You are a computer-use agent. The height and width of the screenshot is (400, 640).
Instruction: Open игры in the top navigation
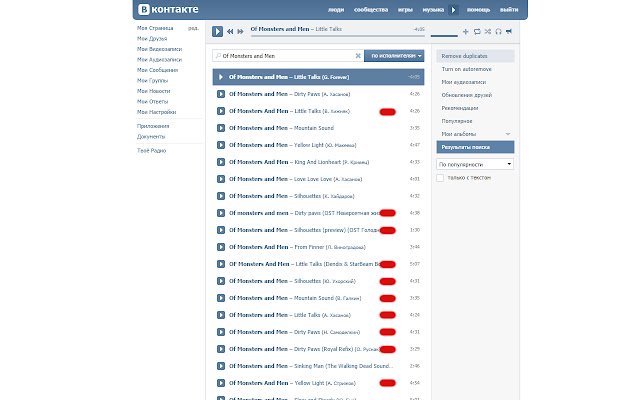click(x=405, y=10)
